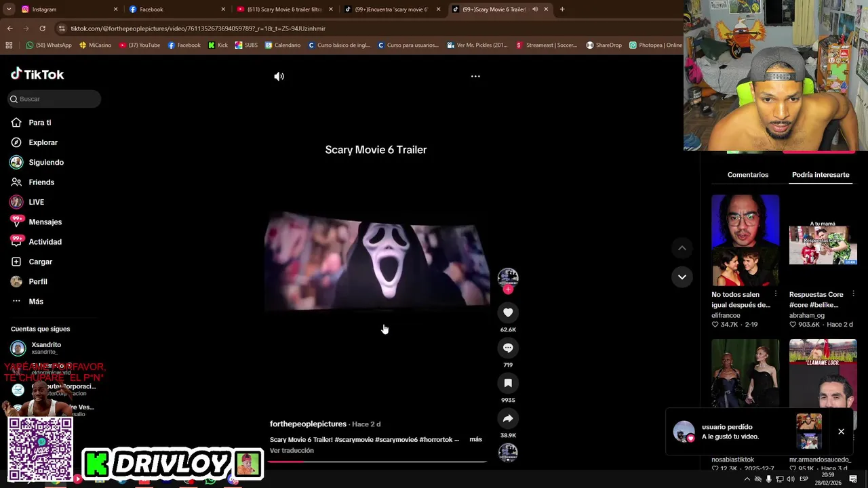Follow the creator via red plus badge

[508, 289]
